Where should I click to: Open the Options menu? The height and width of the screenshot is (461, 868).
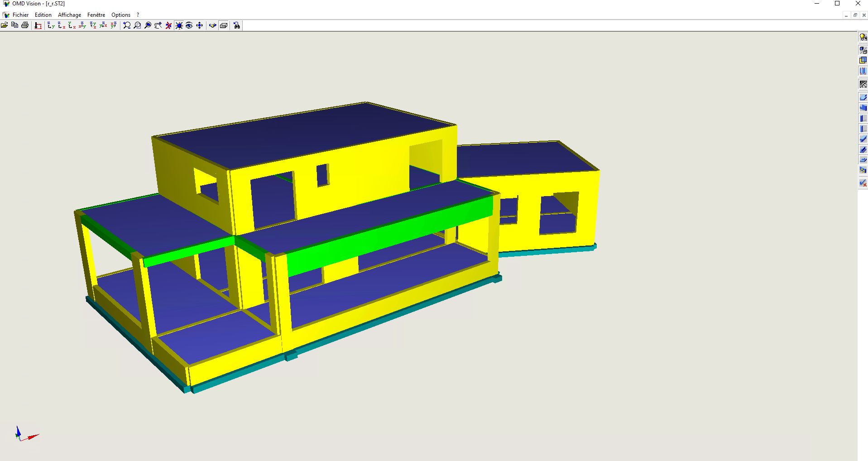121,15
